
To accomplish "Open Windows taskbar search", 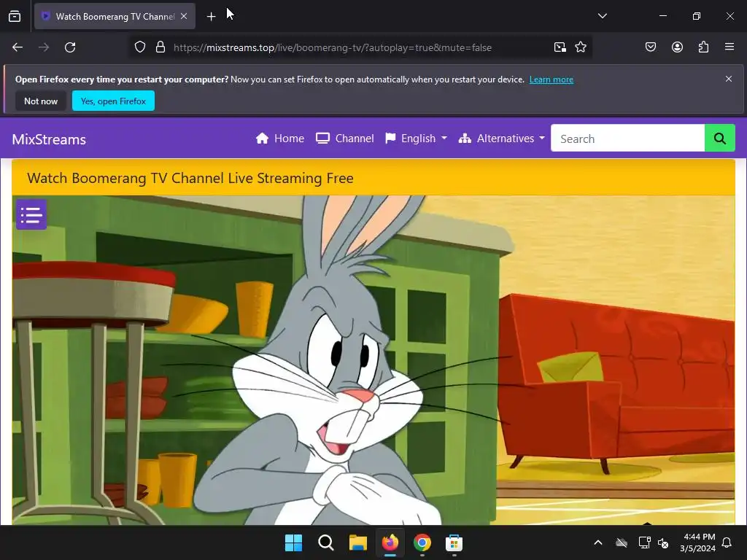I will click(326, 542).
